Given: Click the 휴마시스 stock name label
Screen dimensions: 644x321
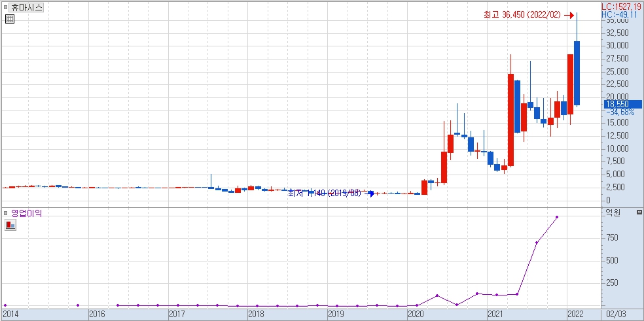Looking at the screenshot, I should [26, 7].
